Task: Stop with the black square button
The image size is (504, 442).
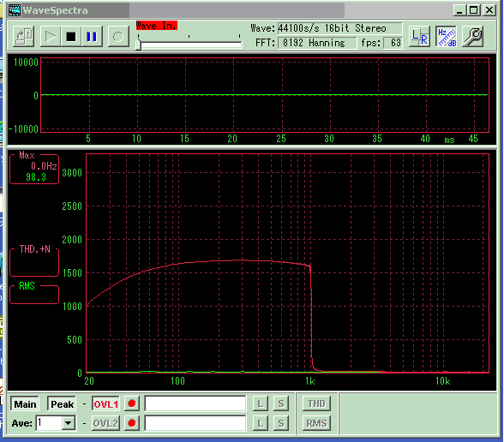Action: point(70,36)
